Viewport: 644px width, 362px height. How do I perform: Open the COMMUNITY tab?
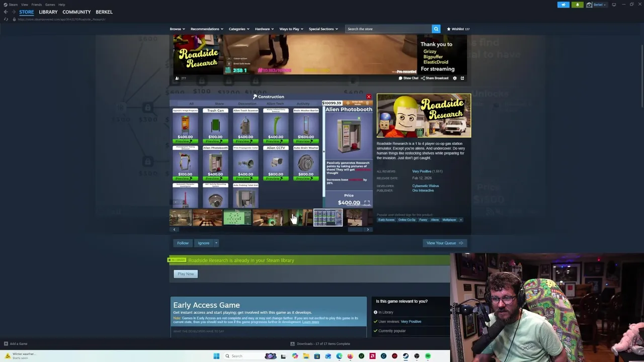tap(76, 12)
